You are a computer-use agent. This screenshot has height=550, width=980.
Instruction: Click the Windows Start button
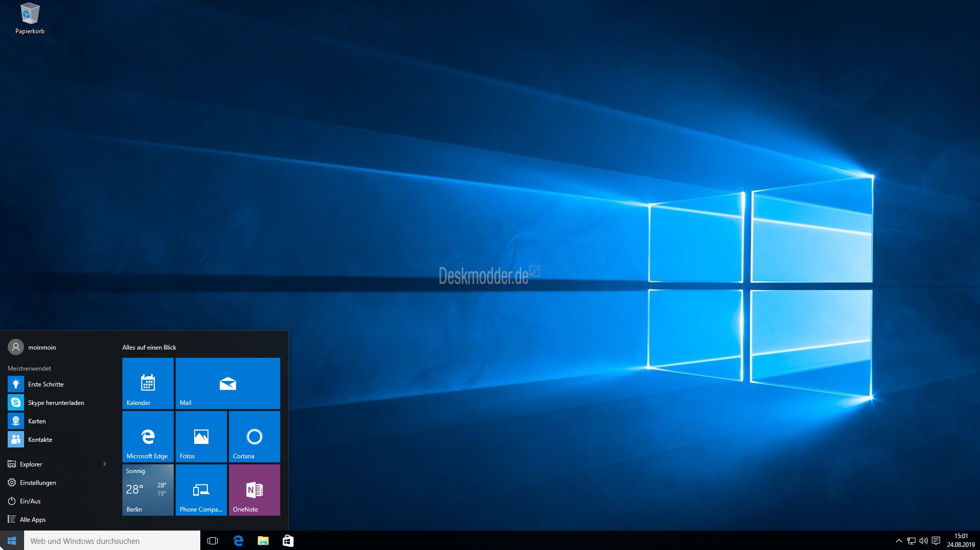pyautogui.click(x=12, y=541)
